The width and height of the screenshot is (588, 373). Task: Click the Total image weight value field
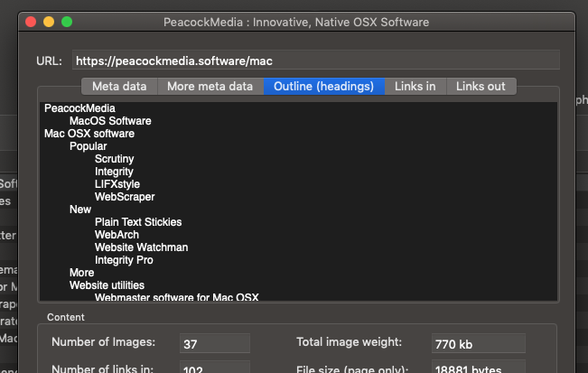click(x=478, y=342)
